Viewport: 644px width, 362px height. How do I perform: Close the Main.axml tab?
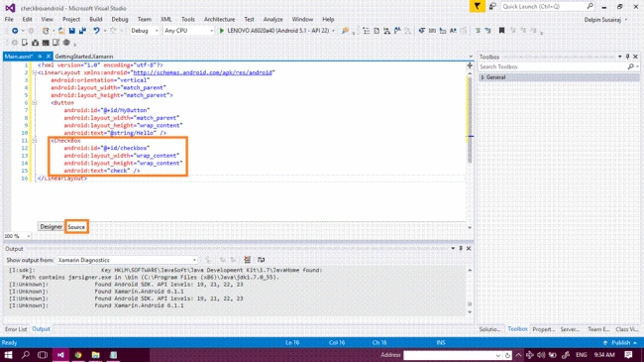[x=49, y=57]
